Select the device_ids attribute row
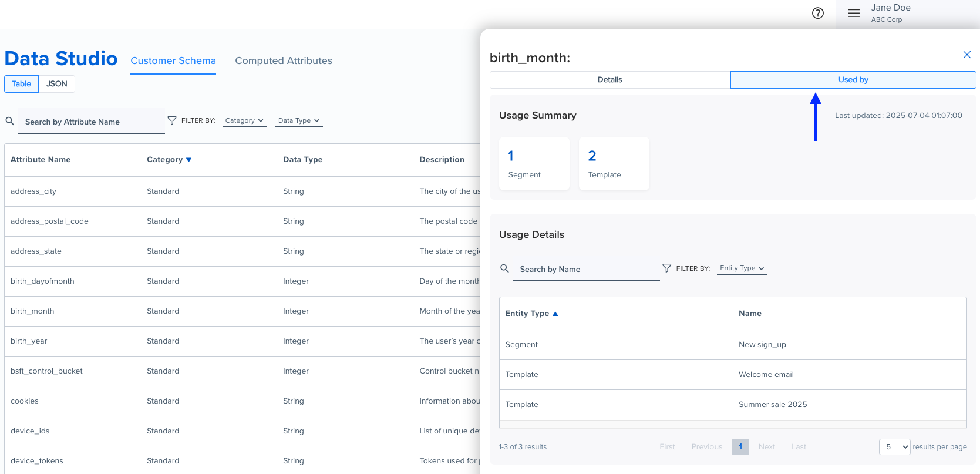The width and height of the screenshot is (980, 474). click(243, 431)
